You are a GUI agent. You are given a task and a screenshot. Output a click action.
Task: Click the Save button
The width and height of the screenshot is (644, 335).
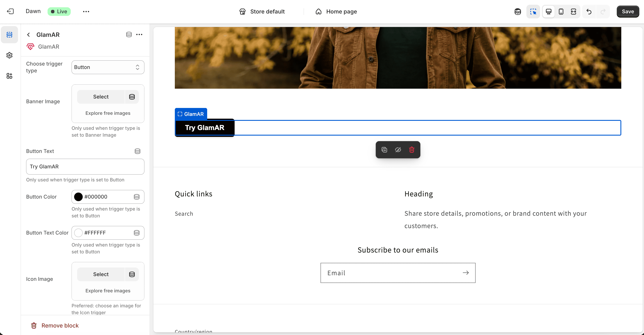(628, 12)
